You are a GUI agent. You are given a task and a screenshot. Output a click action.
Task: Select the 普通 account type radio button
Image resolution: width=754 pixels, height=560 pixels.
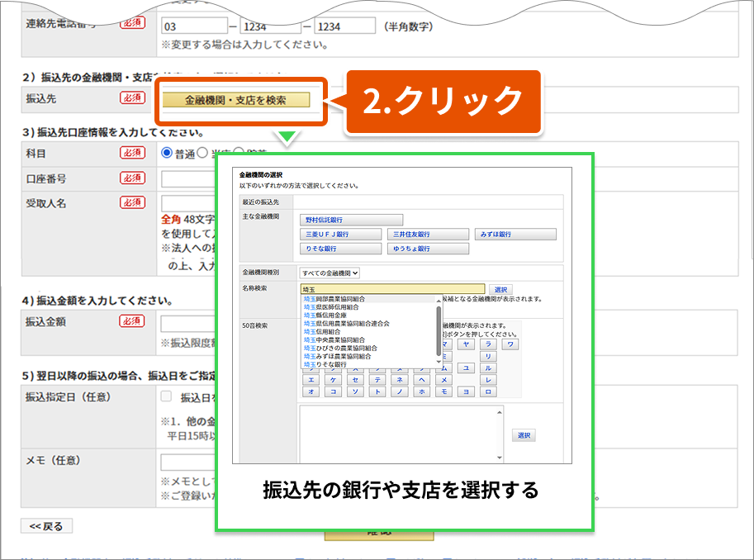click(167, 153)
